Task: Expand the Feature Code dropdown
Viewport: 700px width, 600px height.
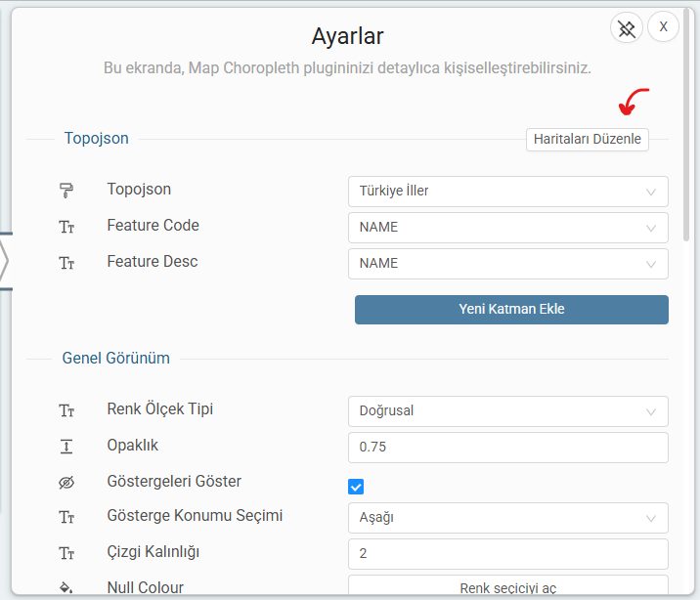Action: point(507,228)
